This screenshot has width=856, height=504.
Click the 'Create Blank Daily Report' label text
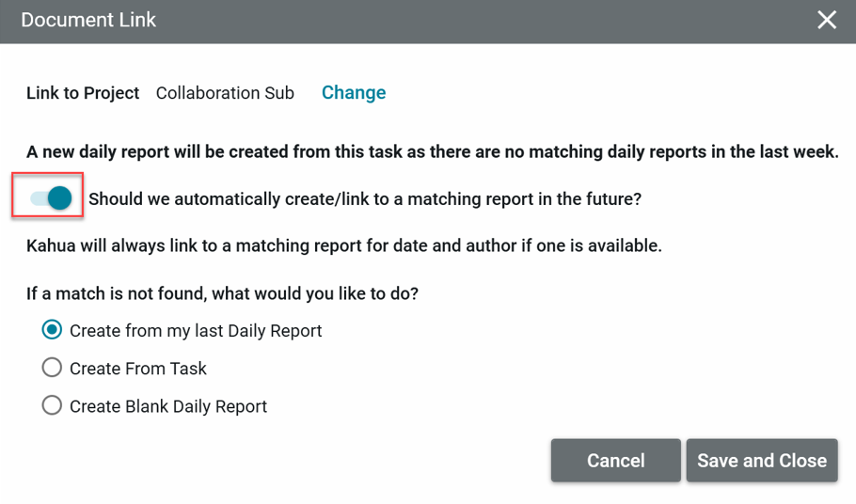168,406
